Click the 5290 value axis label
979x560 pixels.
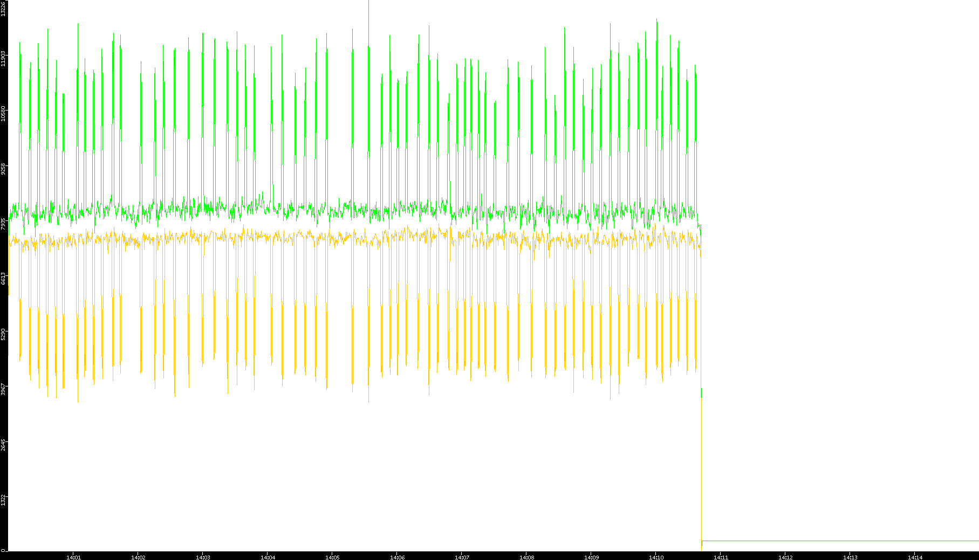[x=3, y=334]
